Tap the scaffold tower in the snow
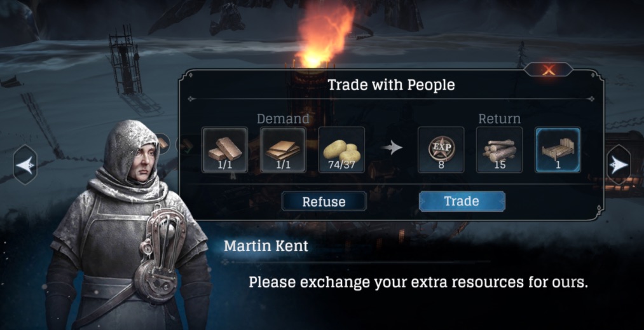 click(x=125, y=60)
